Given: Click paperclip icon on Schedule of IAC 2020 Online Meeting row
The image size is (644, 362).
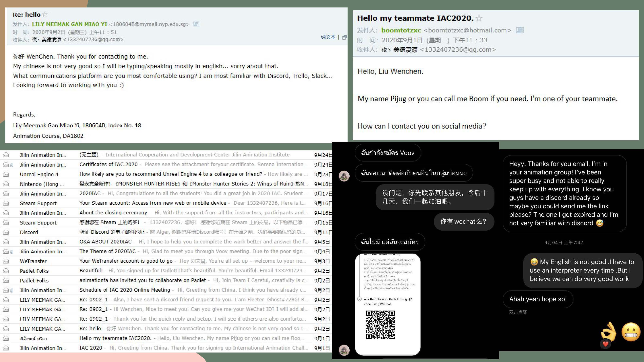Looking at the screenshot, I should coord(12,290).
